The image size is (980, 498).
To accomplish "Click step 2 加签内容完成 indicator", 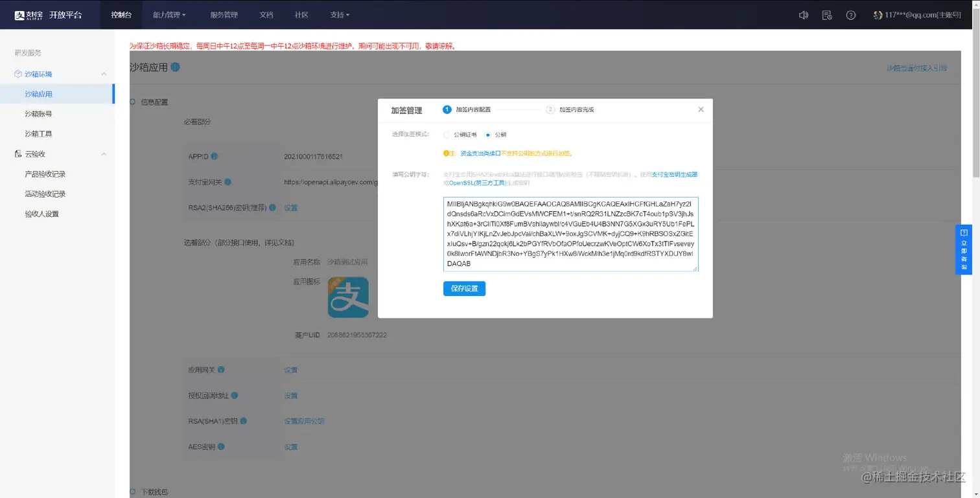I will (570, 109).
